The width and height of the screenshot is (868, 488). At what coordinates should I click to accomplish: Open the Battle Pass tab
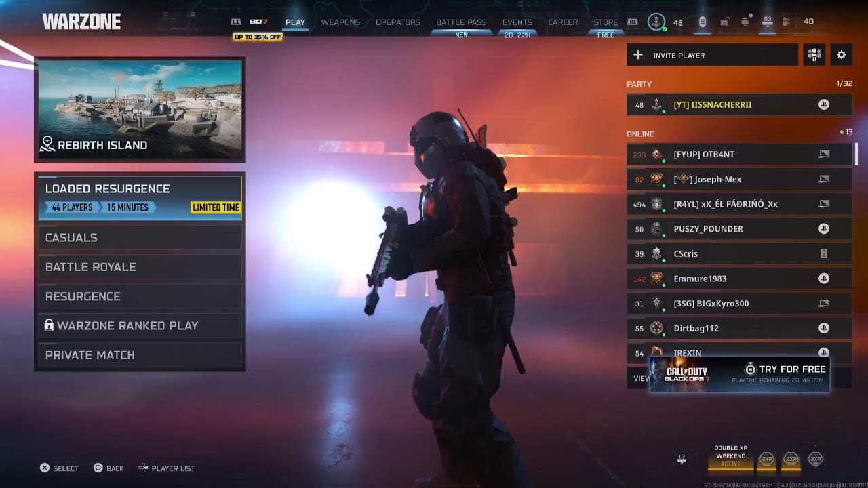[x=461, y=22]
